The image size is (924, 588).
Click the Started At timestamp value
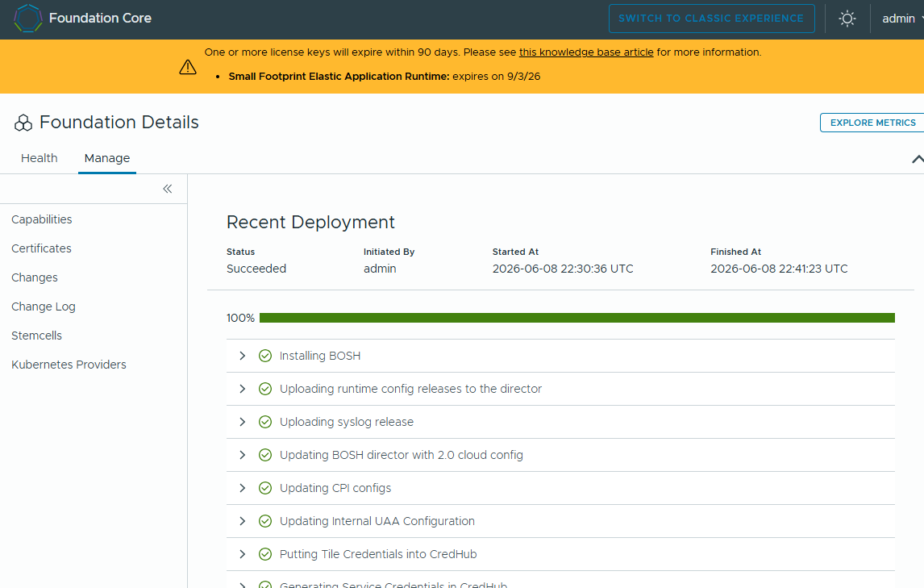(x=563, y=269)
